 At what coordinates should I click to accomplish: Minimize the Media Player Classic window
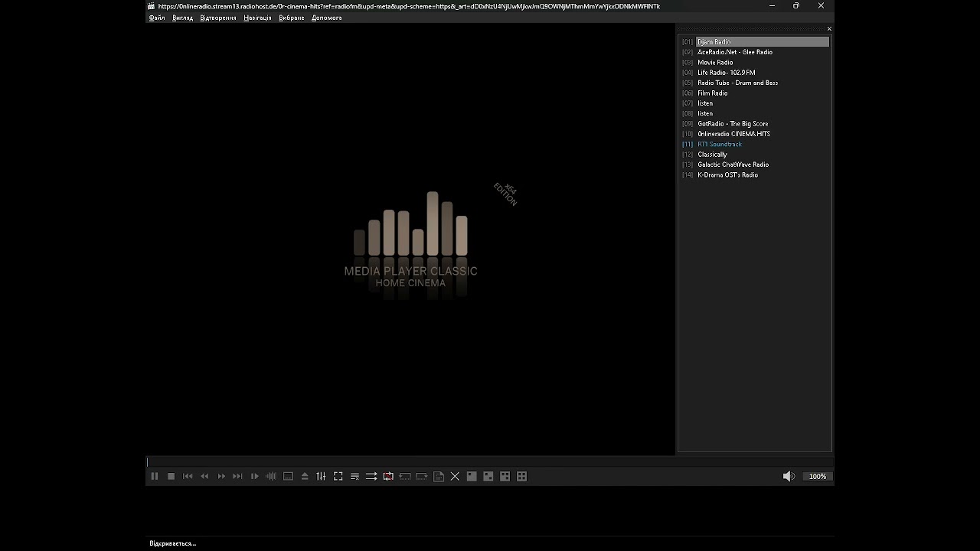772,6
